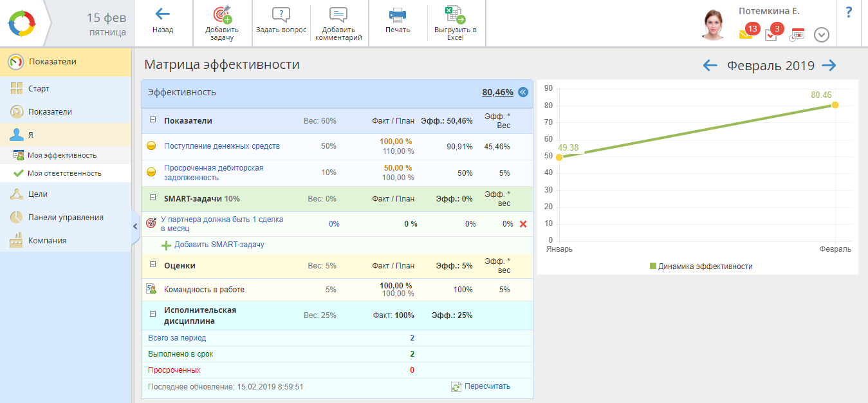This screenshot has height=403, width=868.
Task: Expand the user profile dropdown arrow
Action: pos(822,35)
